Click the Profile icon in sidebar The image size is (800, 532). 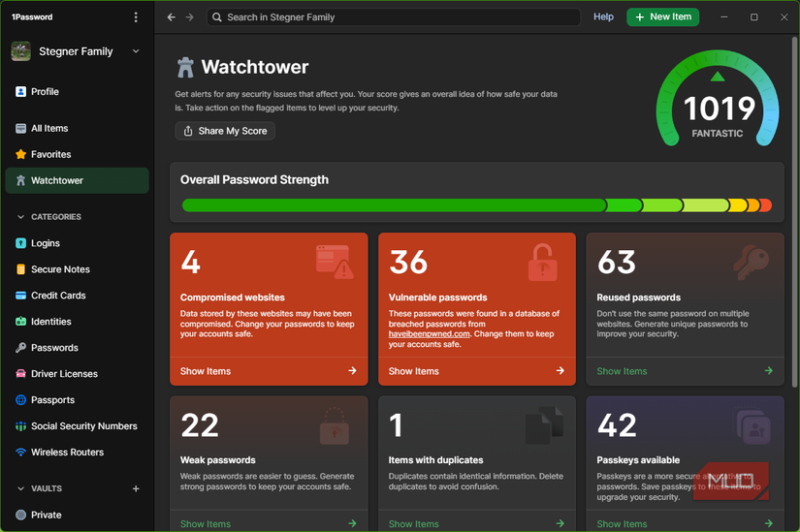click(x=21, y=92)
